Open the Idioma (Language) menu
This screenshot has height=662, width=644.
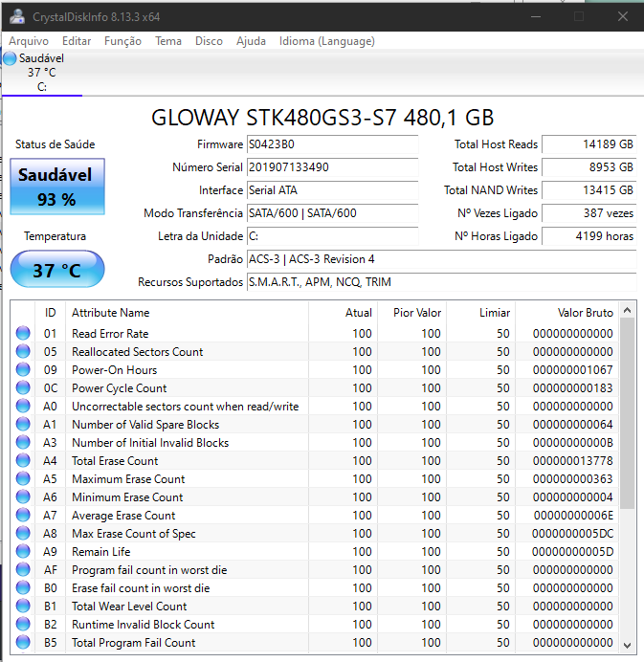click(x=327, y=41)
